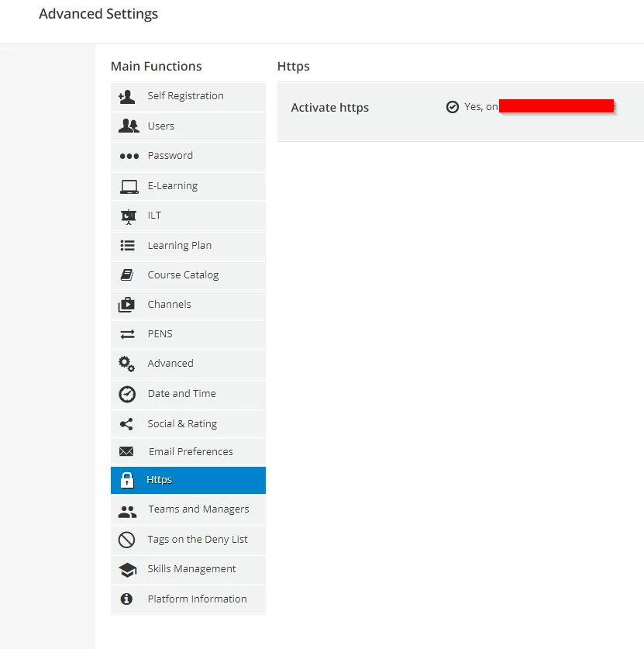Open ILT via its presentation icon
Screen dimensions: 644x649
[128, 216]
